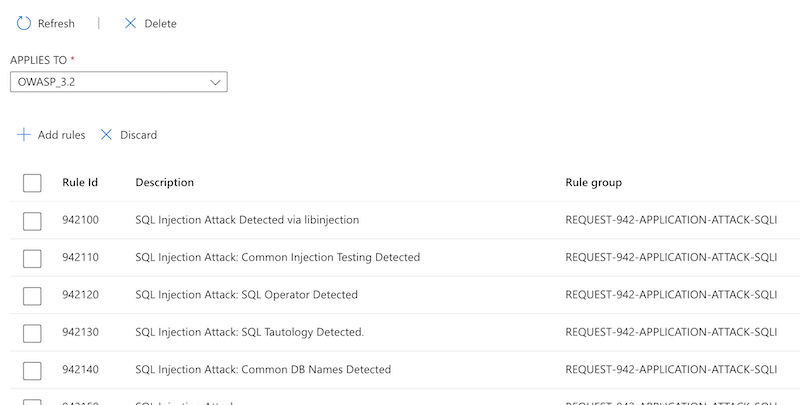This screenshot has height=405, width=800.
Task: Check the box for rule 942100
Action: point(32,220)
